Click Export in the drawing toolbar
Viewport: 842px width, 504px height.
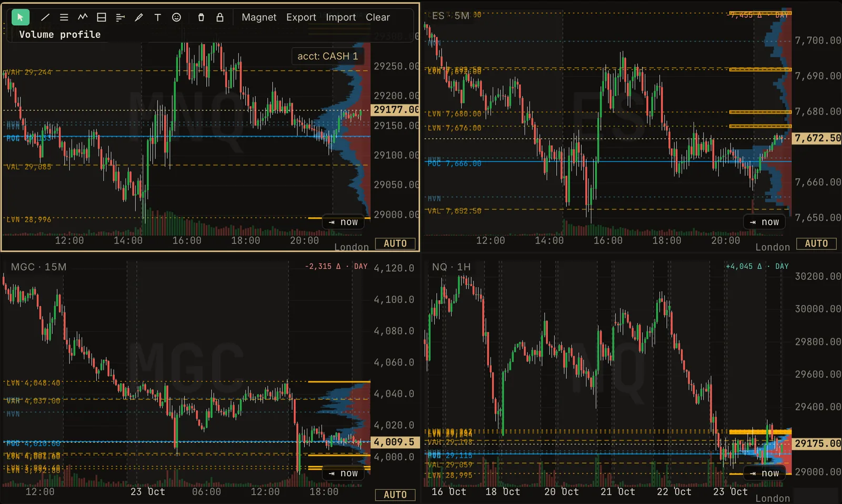pyautogui.click(x=301, y=17)
